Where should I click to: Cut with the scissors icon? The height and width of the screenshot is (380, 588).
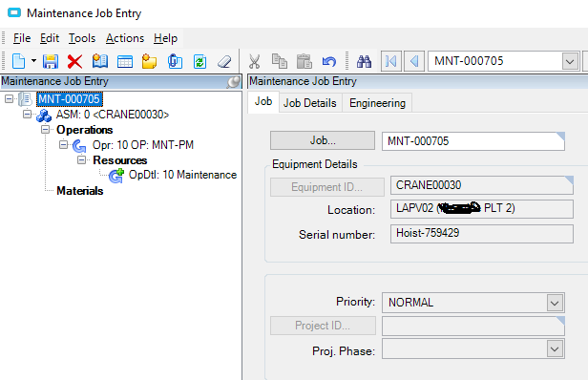[x=254, y=61]
